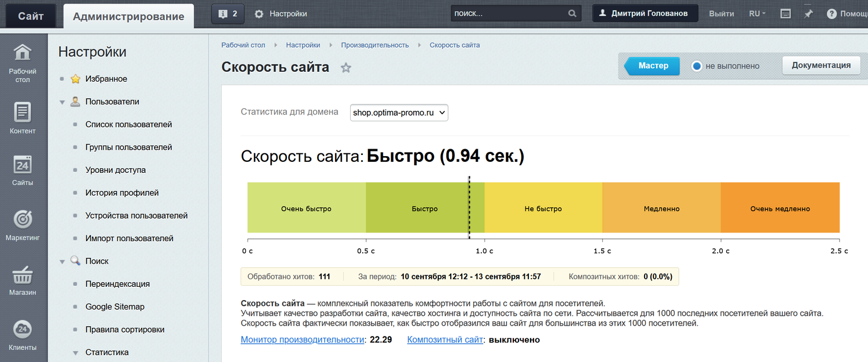The width and height of the screenshot is (868, 362).
Task: Open Группы пользователей menu item
Action: 128,147
